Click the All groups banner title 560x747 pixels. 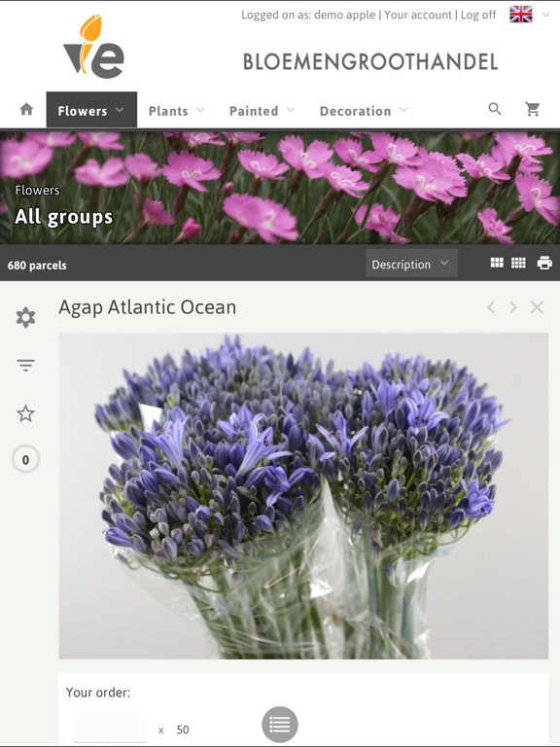point(64,217)
